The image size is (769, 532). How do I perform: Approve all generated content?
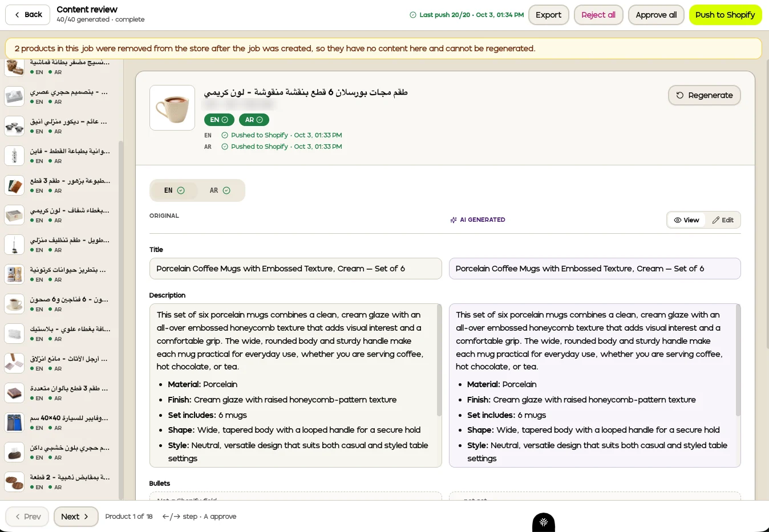(656, 15)
